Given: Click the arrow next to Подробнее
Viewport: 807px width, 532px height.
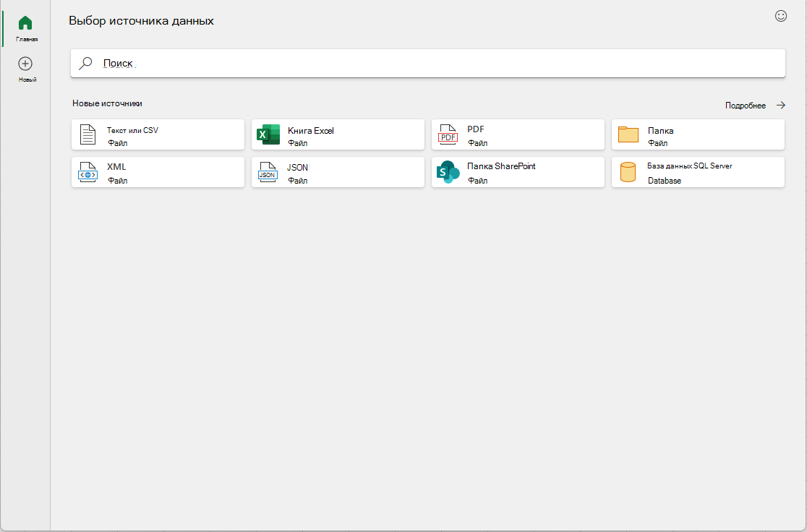Looking at the screenshot, I should click(781, 105).
